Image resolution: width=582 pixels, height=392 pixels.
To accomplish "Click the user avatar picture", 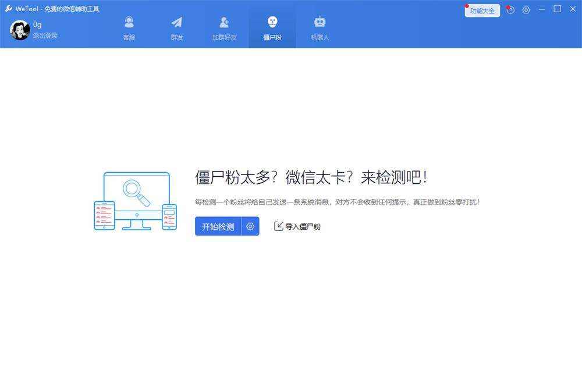I will (20, 30).
